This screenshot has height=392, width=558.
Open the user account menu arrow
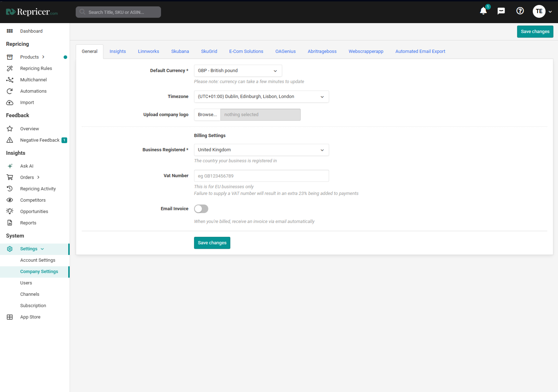(550, 12)
